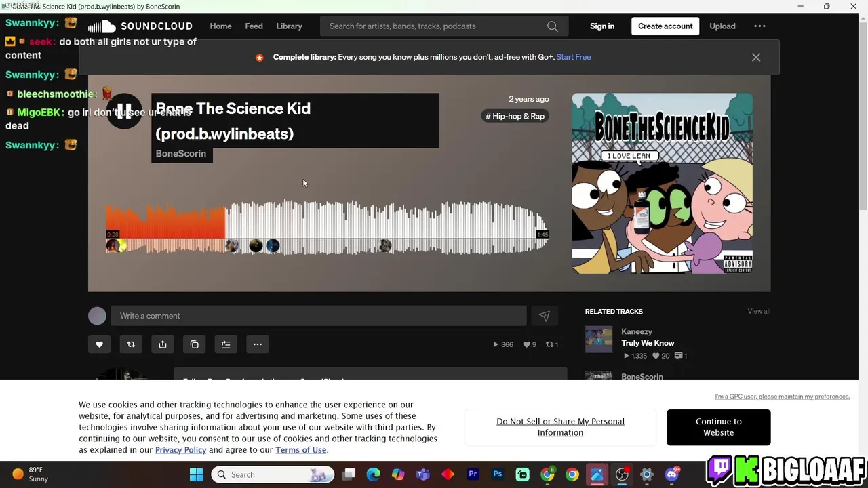Click the taskbar Search box
The image size is (868, 488).
coord(273,474)
